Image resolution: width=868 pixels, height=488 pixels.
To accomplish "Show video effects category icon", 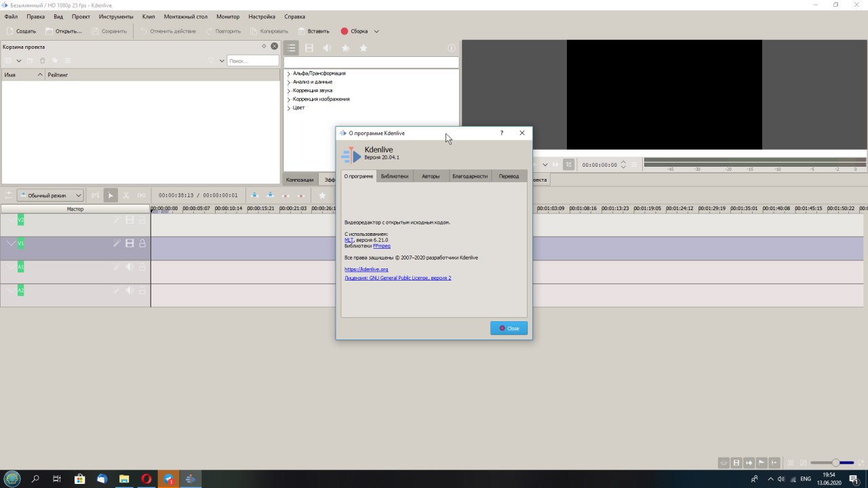I will (x=309, y=48).
